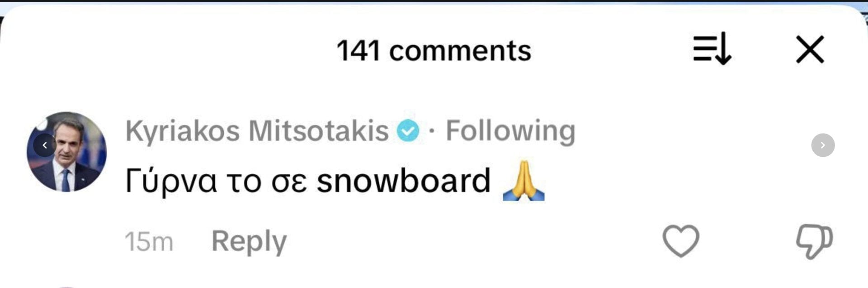Go to next image using right arrow

click(823, 145)
